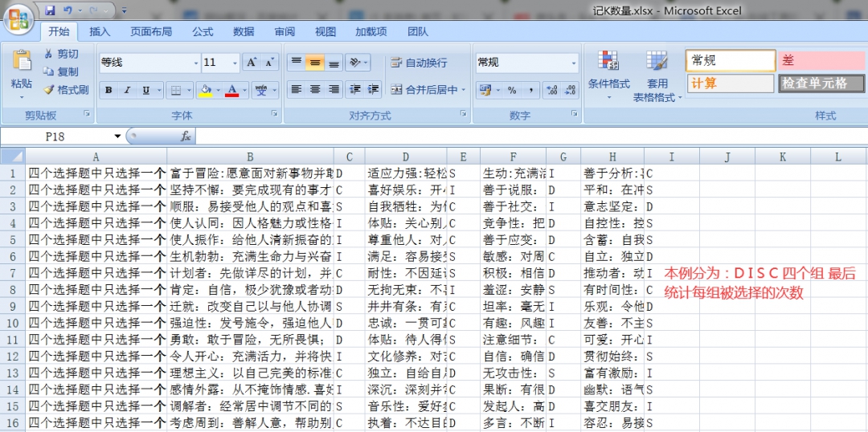Toggle italic formatting
Viewport: 868px width, 432px height.
click(128, 91)
